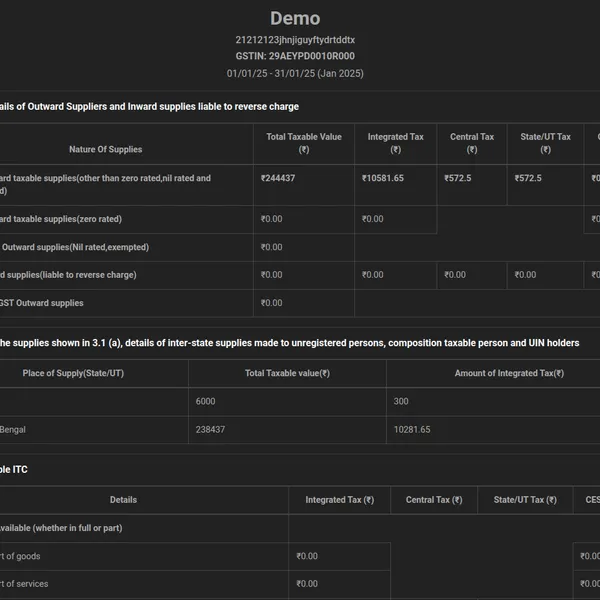Click the Total Taxable Value ₹0.00 for the zero rated row

pos(272,219)
